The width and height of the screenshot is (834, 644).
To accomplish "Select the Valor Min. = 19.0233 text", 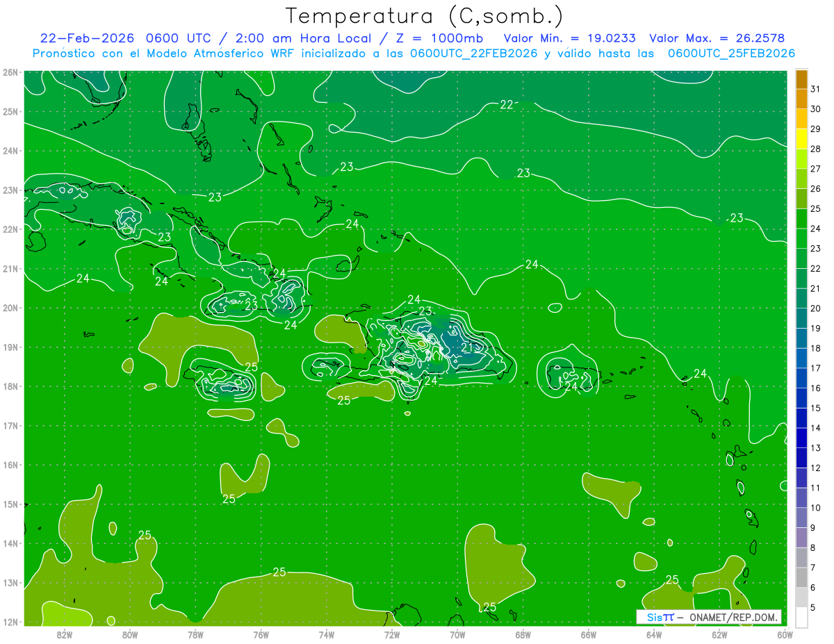I will tap(569, 38).
